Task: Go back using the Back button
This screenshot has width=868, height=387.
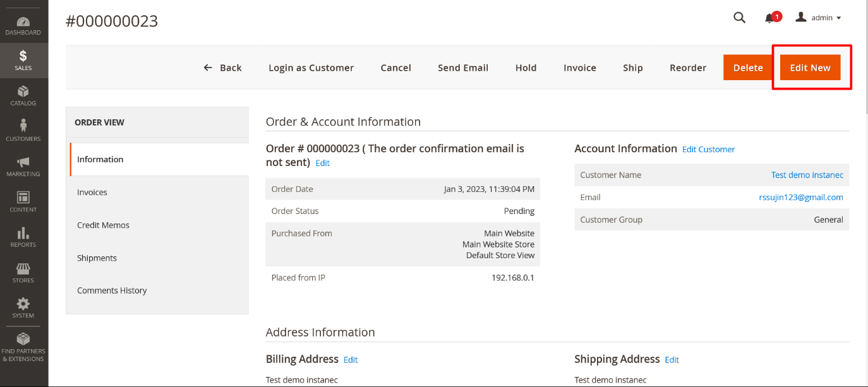Action: 223,68
